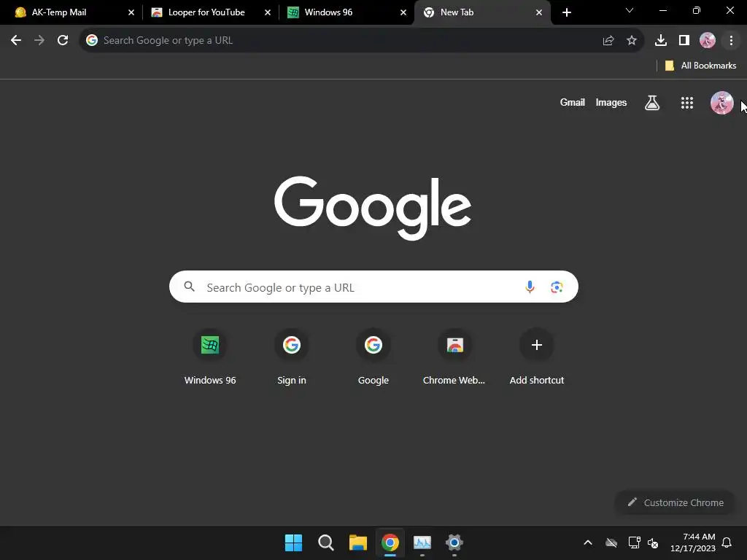This screenshot has height=560, width=747.
Task: Open the Task Manager-style monitor taskbar icon
Action: [x=422, y=542]
